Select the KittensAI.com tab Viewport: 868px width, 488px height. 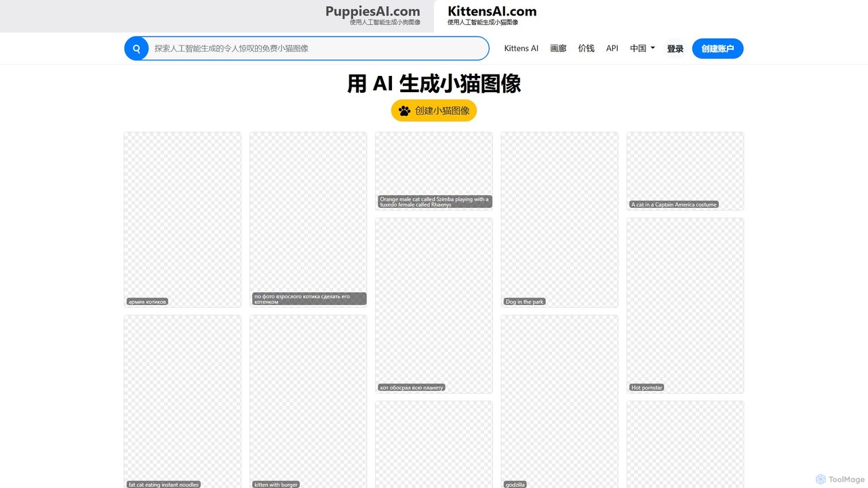pos(492,16)
